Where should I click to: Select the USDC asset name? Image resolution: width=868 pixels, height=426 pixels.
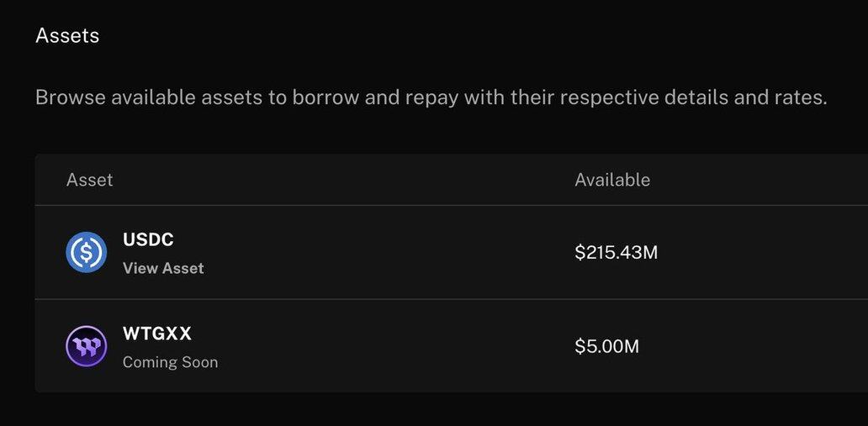pyautogui.click(x=148, y=239)
